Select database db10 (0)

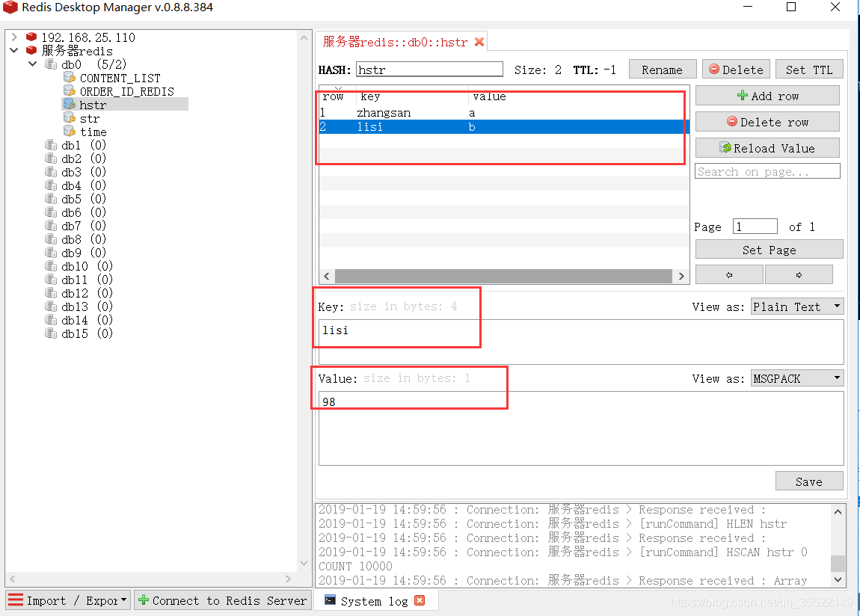(x=87, y=266)
